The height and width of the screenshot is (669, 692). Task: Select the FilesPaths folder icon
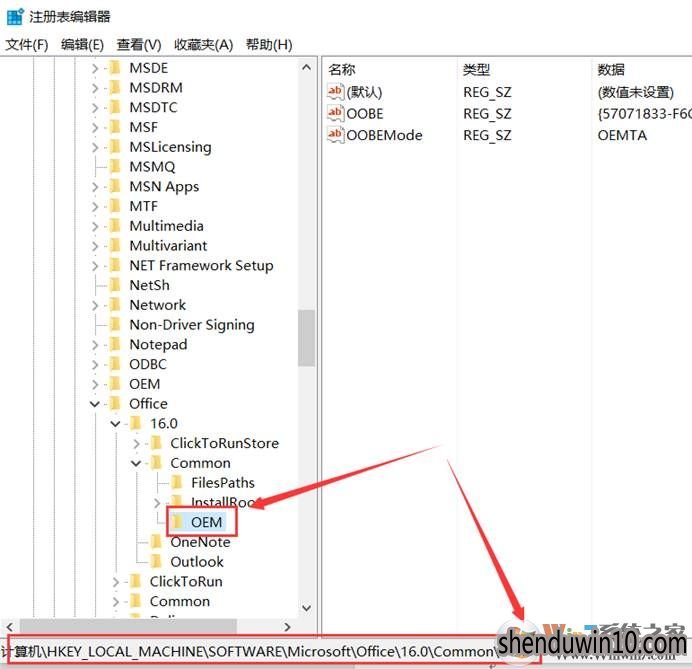click(177, 482)
